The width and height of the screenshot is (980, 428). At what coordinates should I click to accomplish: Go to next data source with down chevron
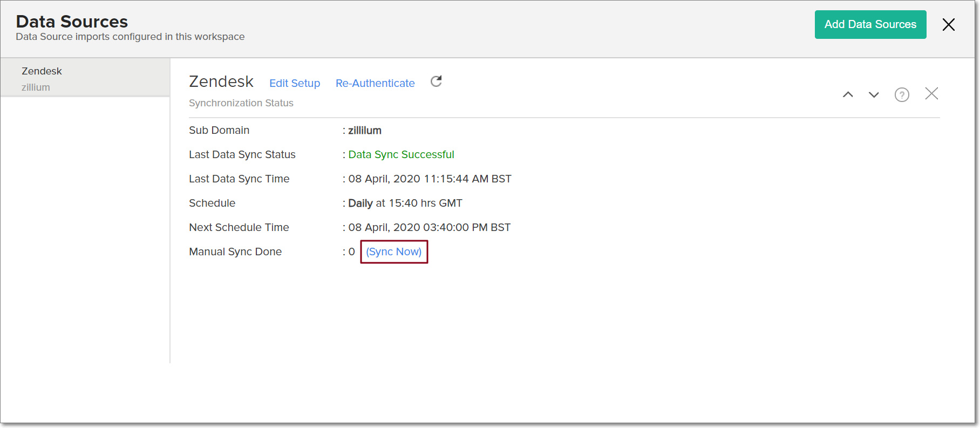pyautogui.click(x=873, y=94)
